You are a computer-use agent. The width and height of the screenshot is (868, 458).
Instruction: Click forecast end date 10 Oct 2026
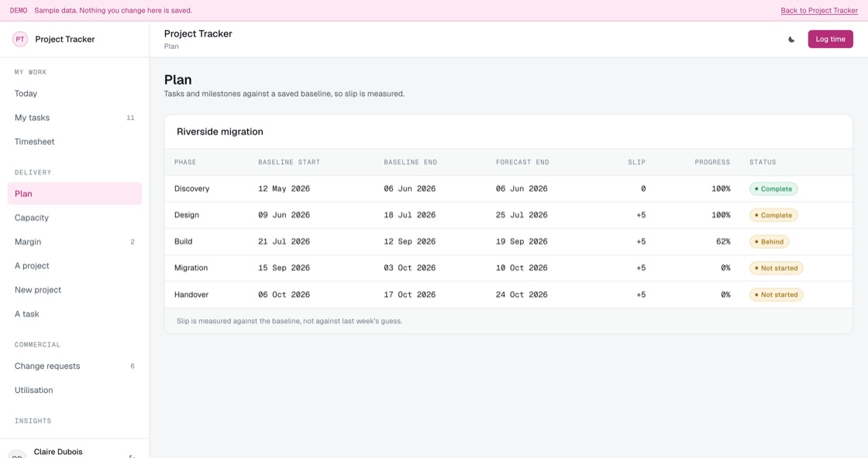click(522, 268)
